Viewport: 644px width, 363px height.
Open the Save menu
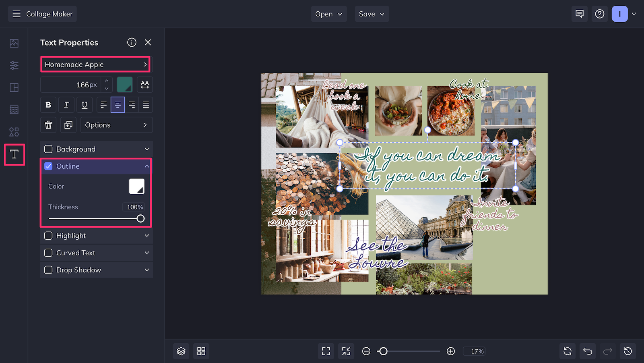372,14
